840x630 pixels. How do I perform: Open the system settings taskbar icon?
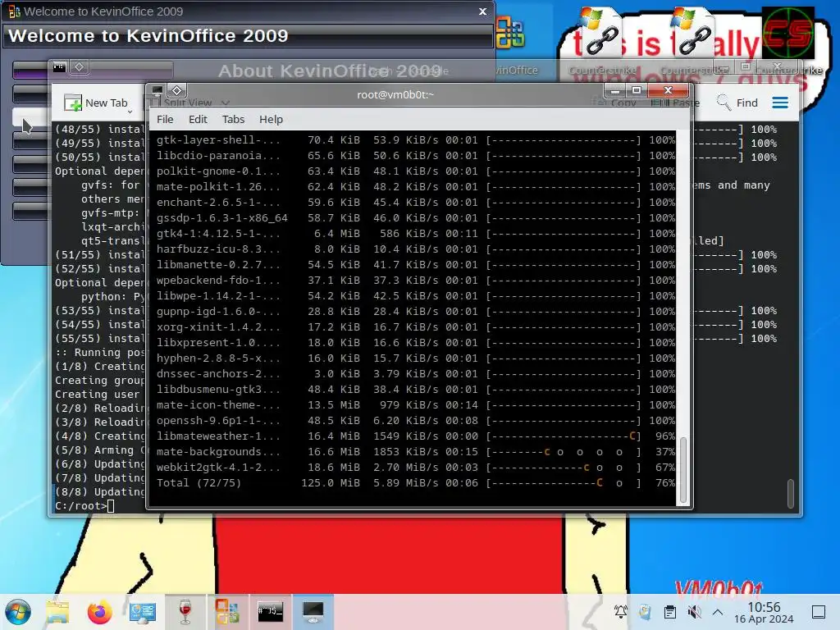click(143, 612)
